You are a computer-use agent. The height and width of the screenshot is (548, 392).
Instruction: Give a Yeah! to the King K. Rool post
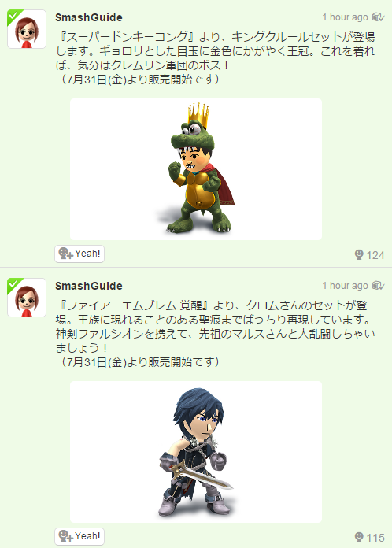80,254
